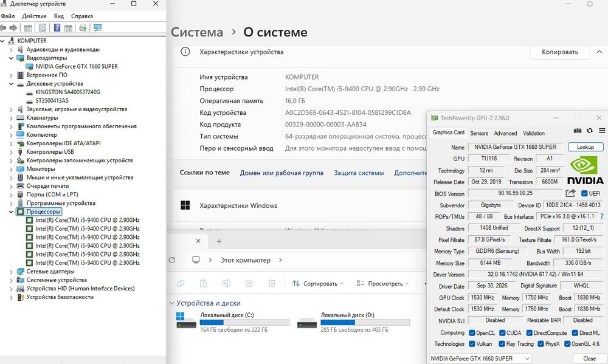Open the GPU selection dropdown at GPU-Z bottom
The image size is (608, 364).
click(480, 359)
